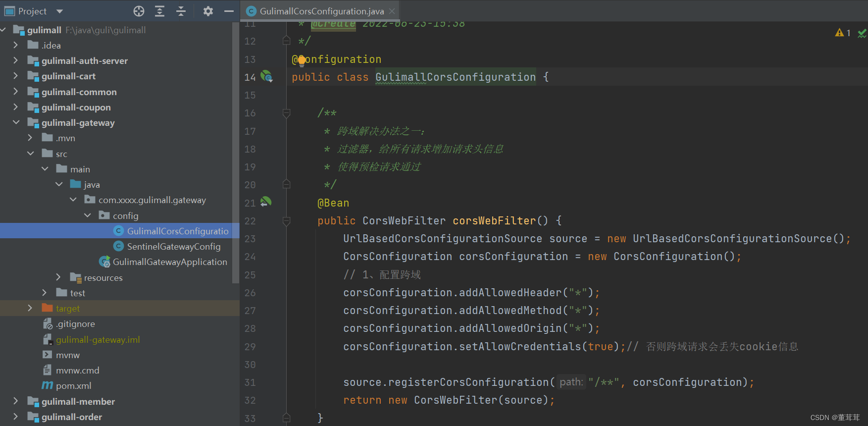Click the Expand All icon in Project toolbar
The width and height of the screenshot is (868, 426).
coord(159,11)
